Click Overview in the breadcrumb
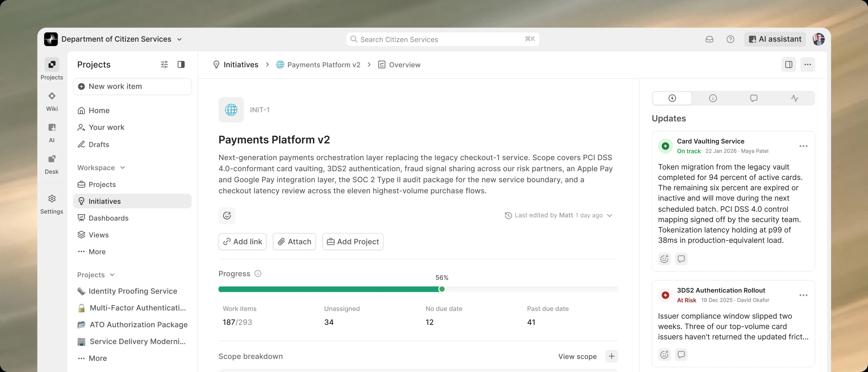868x372 pixels. [x=399, y=65]
